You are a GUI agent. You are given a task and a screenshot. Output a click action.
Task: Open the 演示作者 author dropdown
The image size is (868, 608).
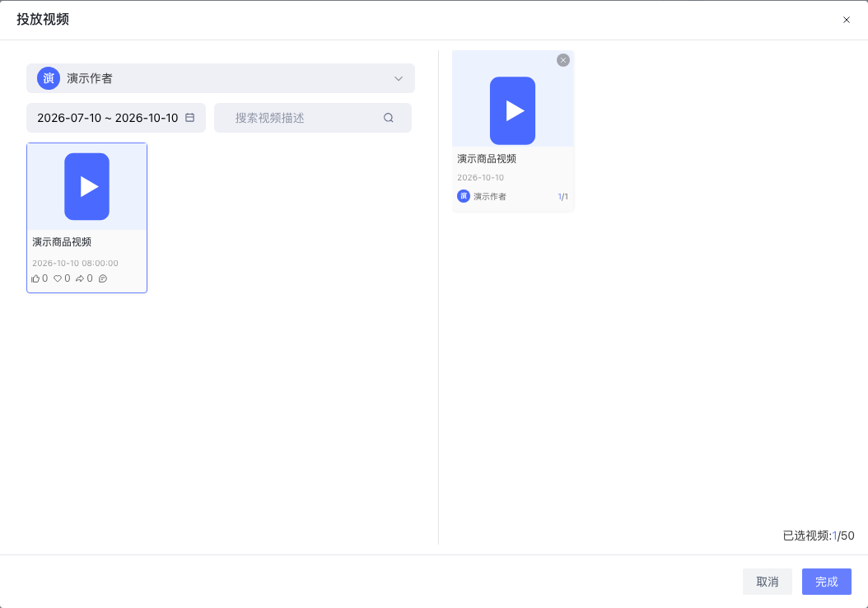(x=221, y=78)
